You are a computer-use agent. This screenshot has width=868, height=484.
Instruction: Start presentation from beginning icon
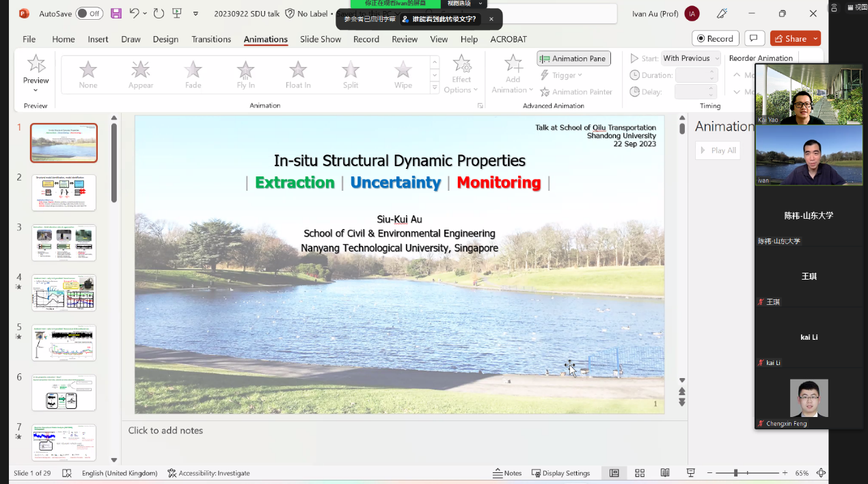pyautogui.click(x=177, y=13)
